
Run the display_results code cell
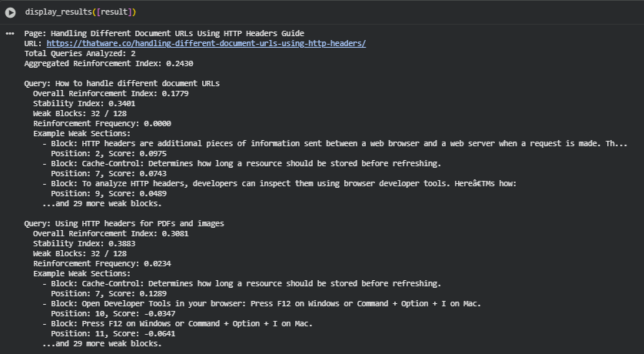click(x=11, y=12)
